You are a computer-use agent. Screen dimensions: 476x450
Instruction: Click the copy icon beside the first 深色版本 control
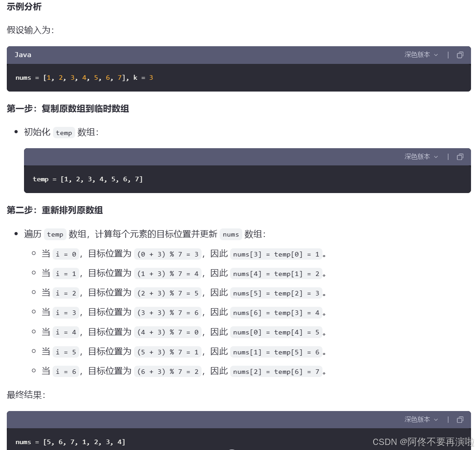click(x=460, y=55)
